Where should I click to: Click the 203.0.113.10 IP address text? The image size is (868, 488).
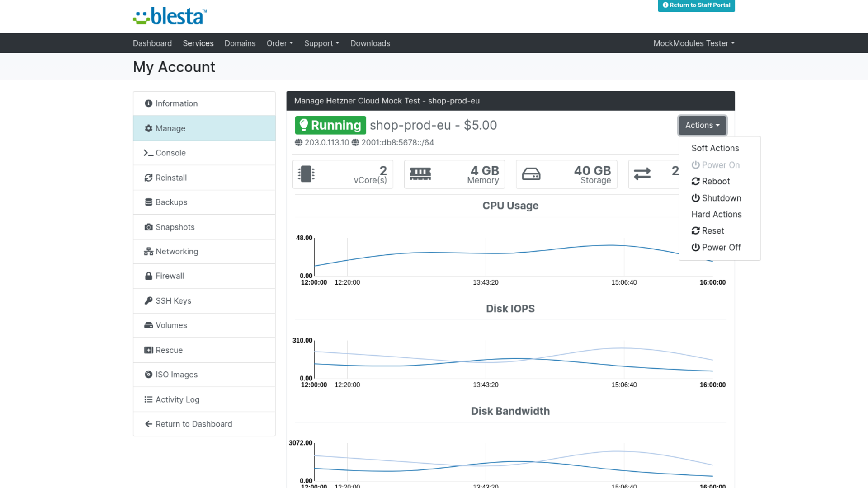click(x=327, y=142)
